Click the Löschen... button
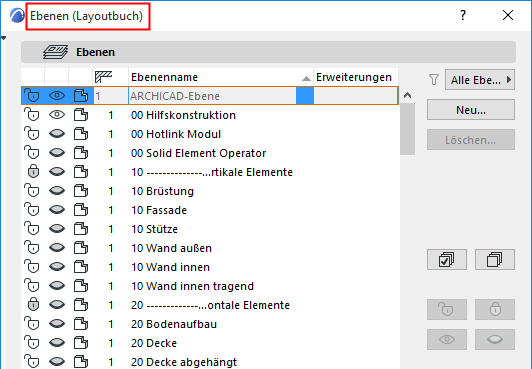The width and height of the screenshot is (532, 369). (x=471, y=140)
